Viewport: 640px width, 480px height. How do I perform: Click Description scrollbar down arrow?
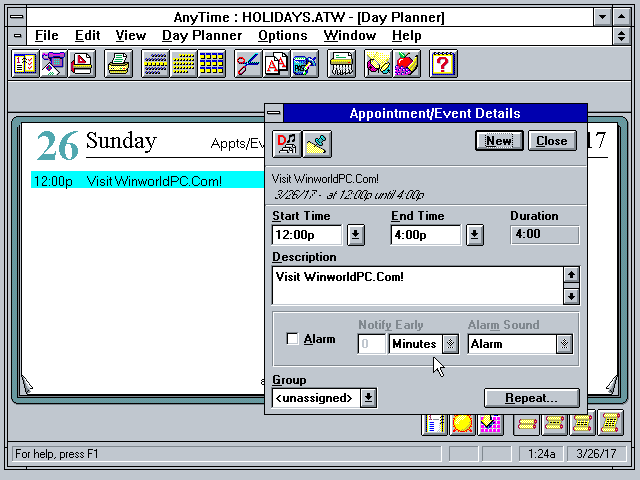[571, 296]
